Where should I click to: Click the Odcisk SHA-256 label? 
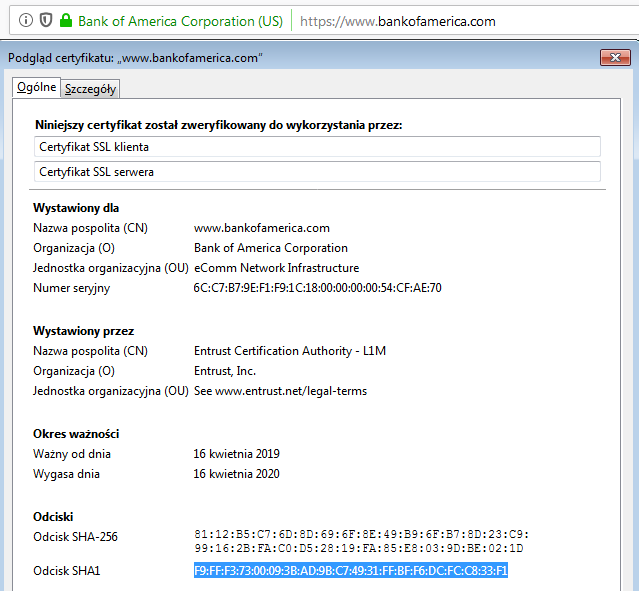click(75, 537)
